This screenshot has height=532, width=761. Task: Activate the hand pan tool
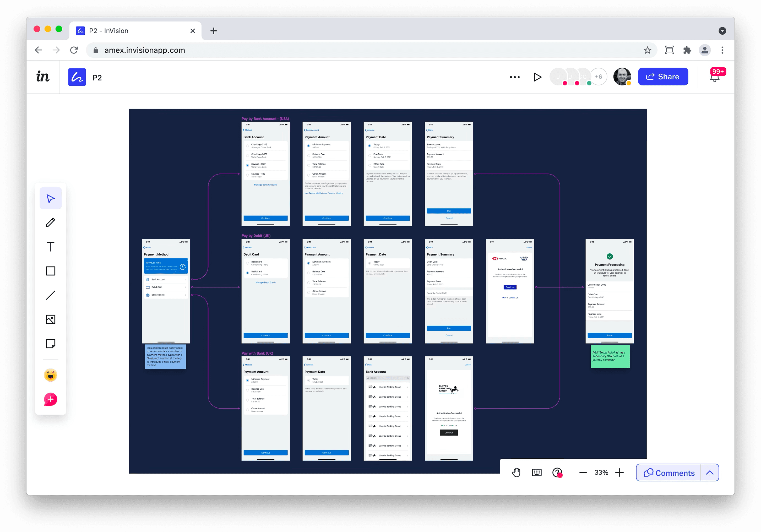click(x=516, y=472)
